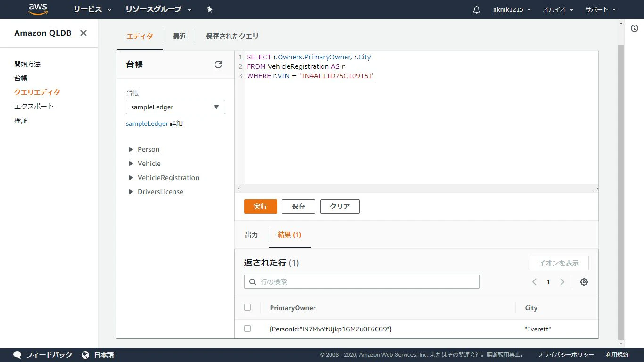Open 台帳 in the sidebar

(x=21, y=78)
